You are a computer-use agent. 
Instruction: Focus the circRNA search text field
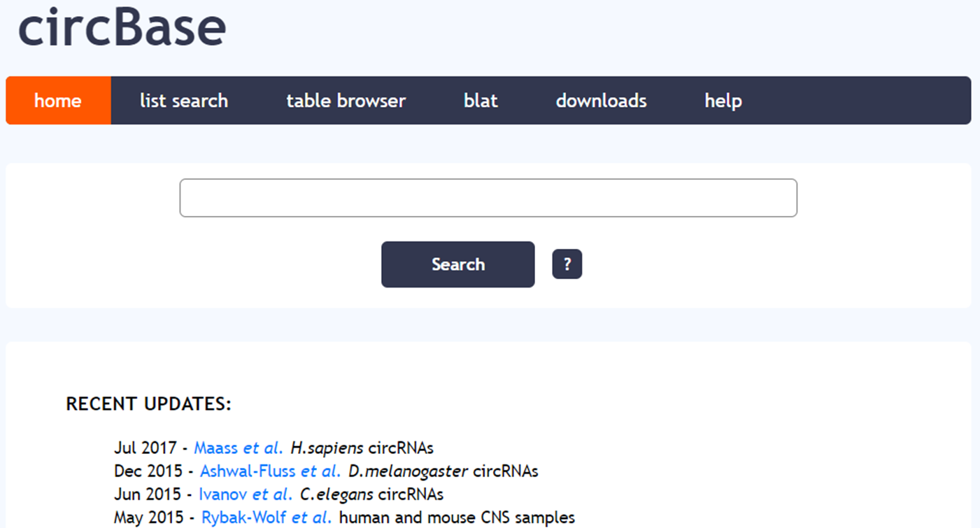(488, 198)
